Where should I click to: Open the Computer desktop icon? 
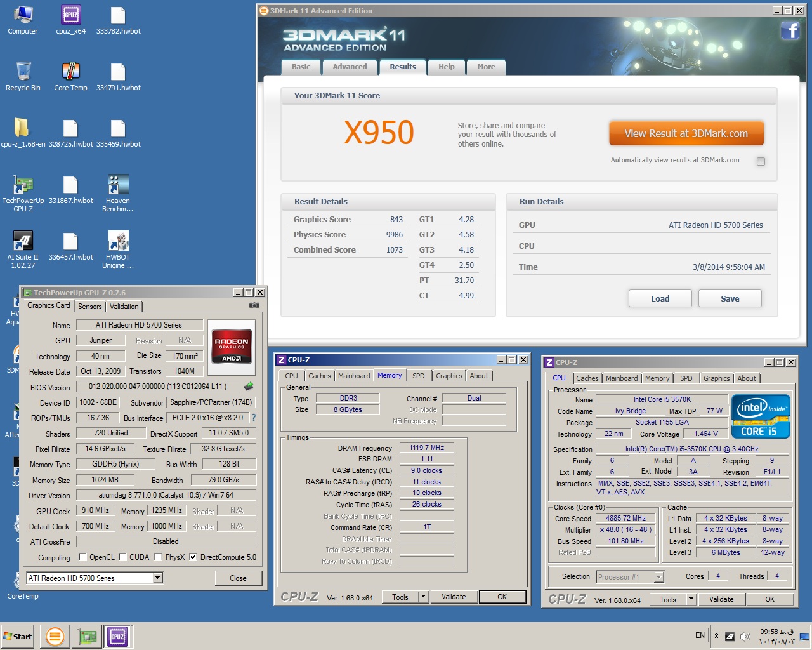[x=23, y=20]
